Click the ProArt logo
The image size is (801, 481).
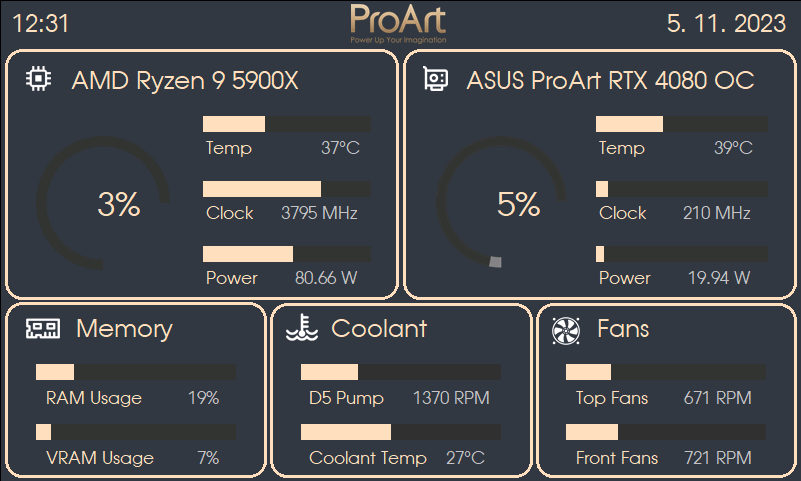(x=398, y=22)
